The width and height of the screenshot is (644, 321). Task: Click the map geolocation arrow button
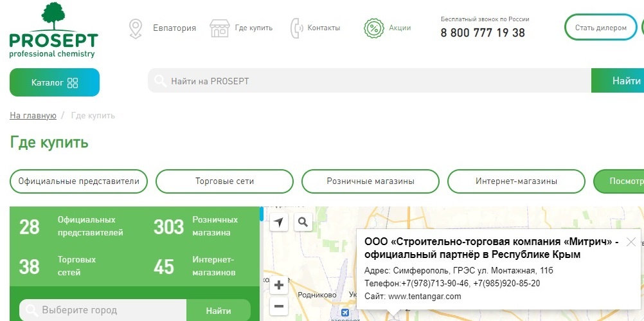(x=279, y=223)
